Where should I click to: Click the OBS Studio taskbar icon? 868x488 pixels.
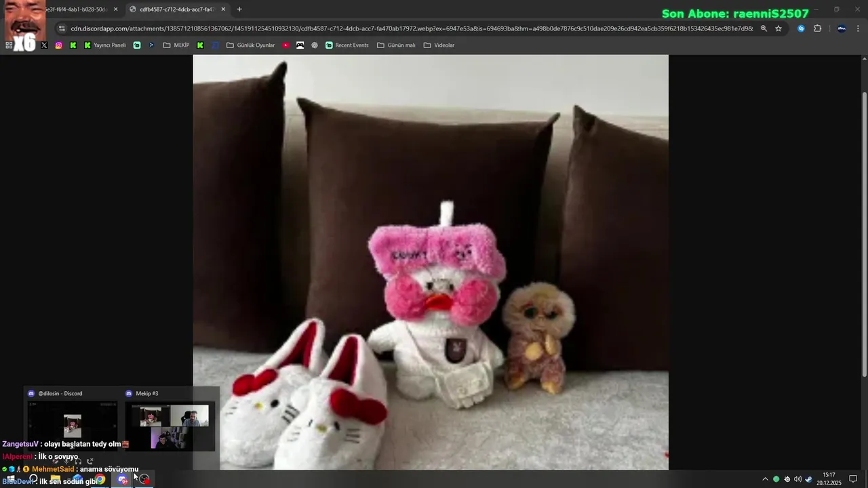144,480
